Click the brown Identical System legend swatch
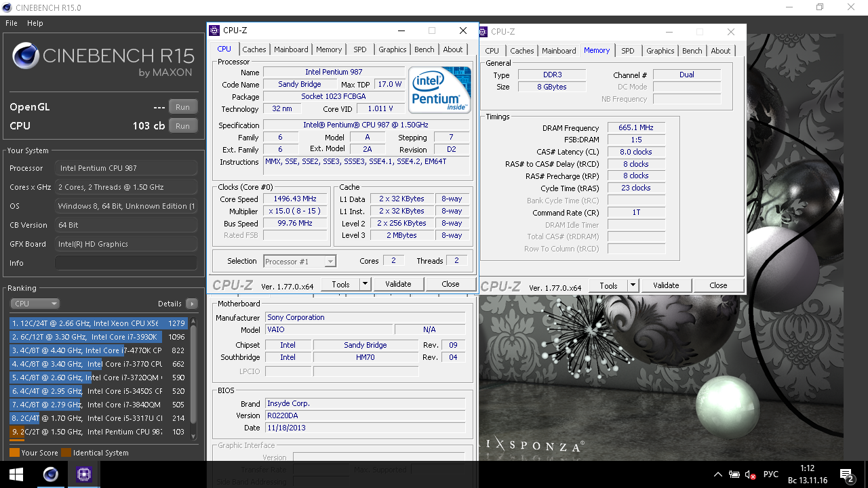Screen dimensions: 868x488 click(x=66, y=453)
